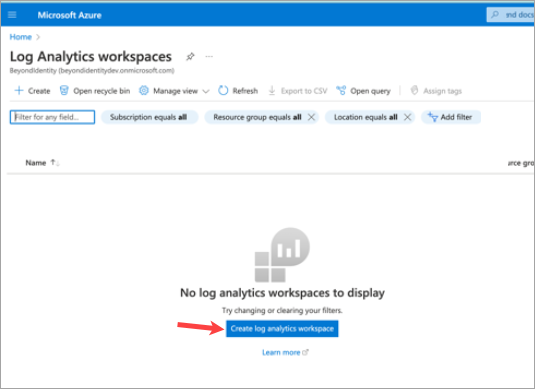Select Assign tags
Image resolution: width=535 pixels, height=389 pixels.
pyautogui.click(x=436, y=91)
